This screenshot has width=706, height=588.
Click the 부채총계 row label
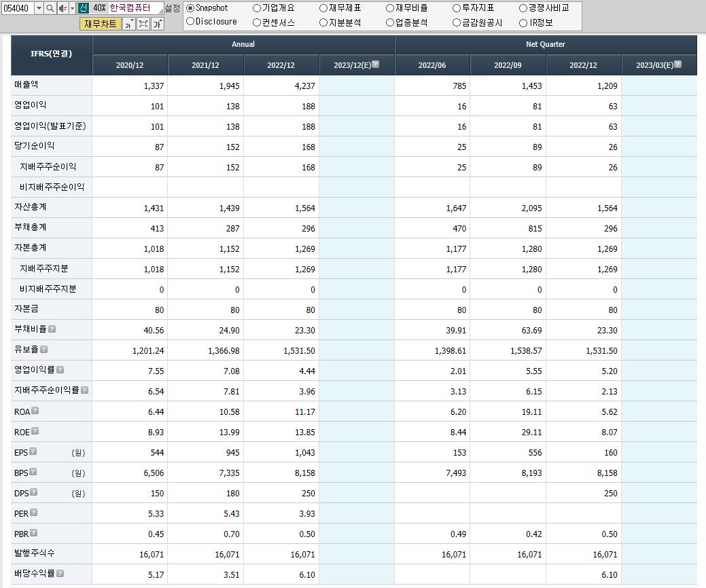point(31,227)
